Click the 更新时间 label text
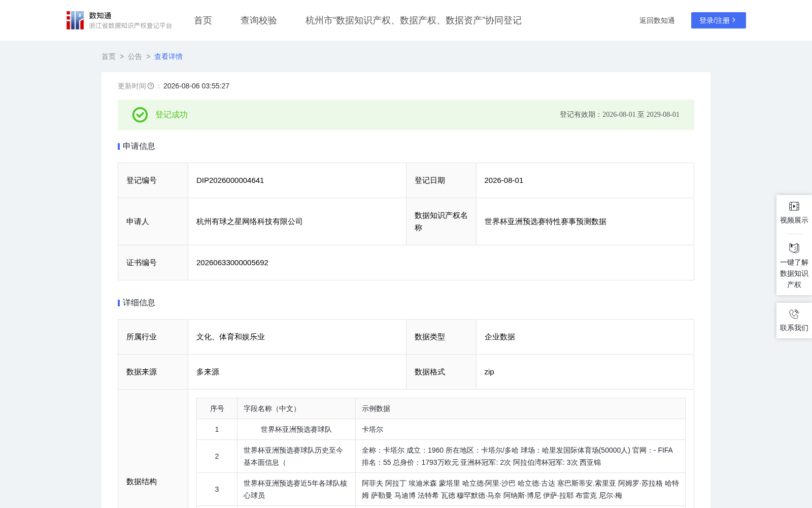This screenshot has height=508, width=812. point(132,86)
